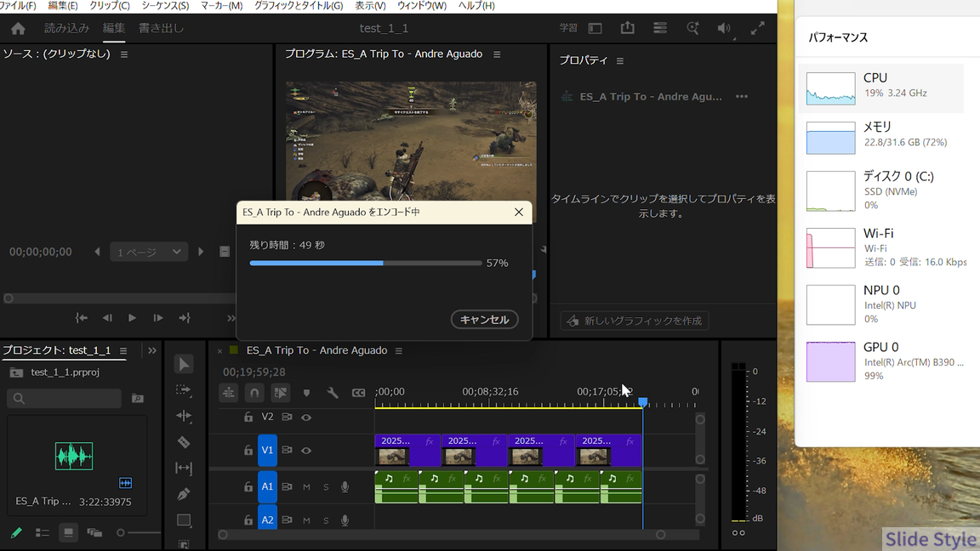The height and width of the screenshot is (551, 980).
Task: Choose the Ripple Edit tool
Action: click(x=184, y=416)
